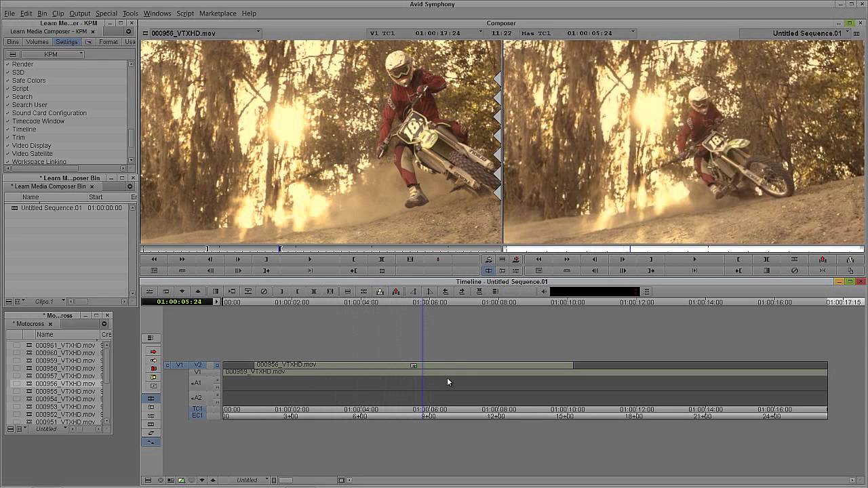
Task: Click the source monitor position bar
Action: 321,249
